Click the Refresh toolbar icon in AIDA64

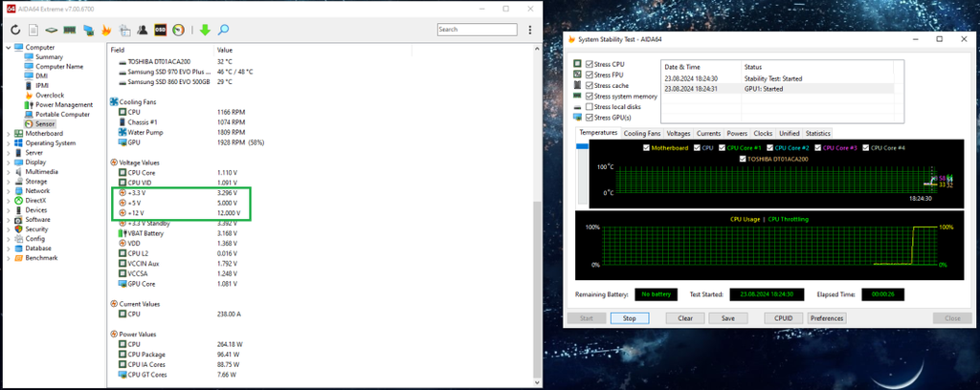tap(15, 30)
